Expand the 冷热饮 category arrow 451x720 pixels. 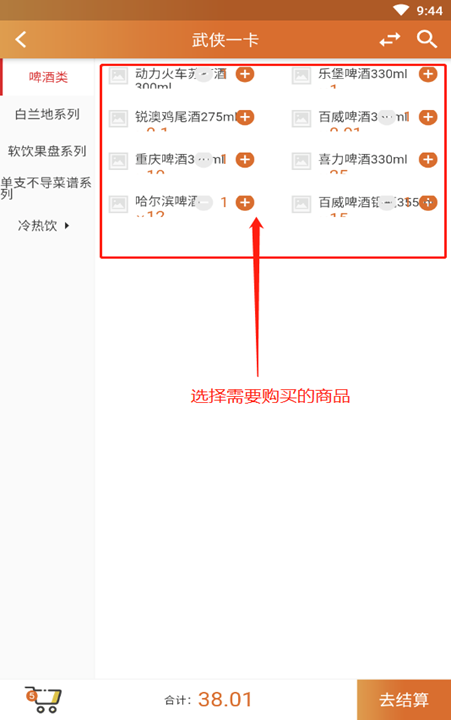(x=67, y=225)
